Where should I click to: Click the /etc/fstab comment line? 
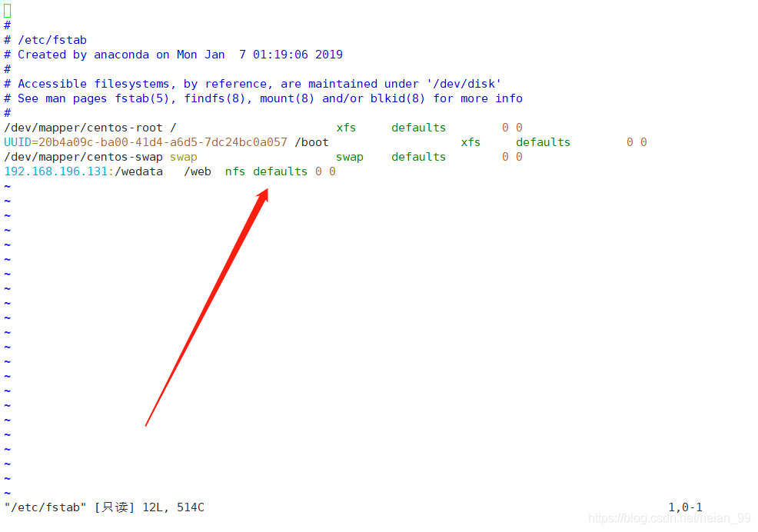45,40
